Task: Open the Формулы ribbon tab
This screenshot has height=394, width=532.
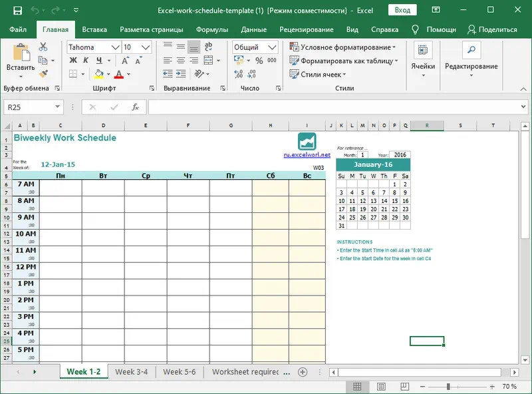Action: point(211,30)
